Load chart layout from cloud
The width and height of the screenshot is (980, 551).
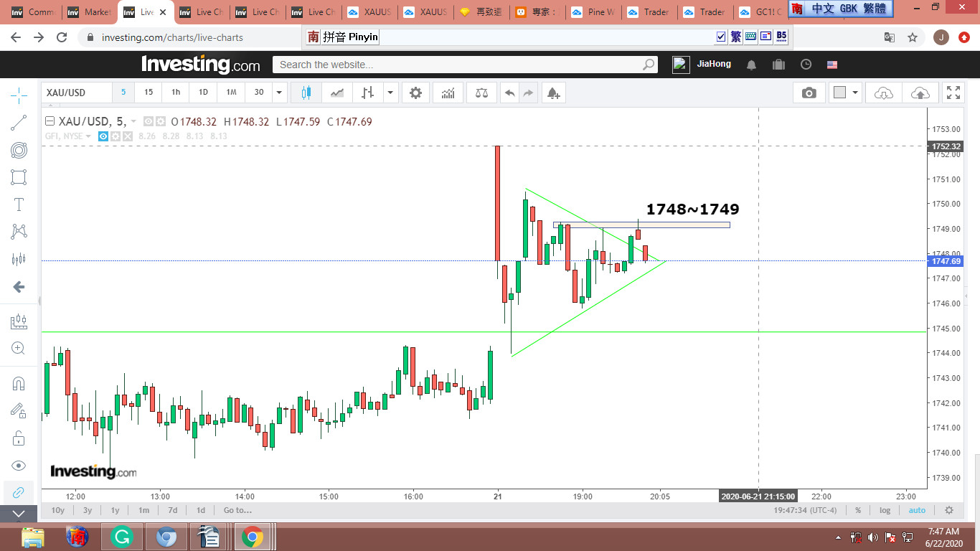(884, 93)
